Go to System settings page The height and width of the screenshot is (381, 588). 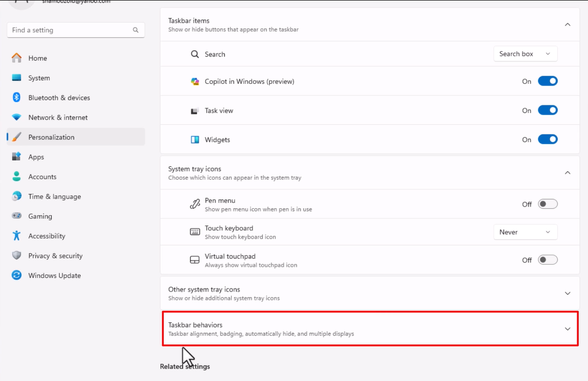[x=39, y=78]
